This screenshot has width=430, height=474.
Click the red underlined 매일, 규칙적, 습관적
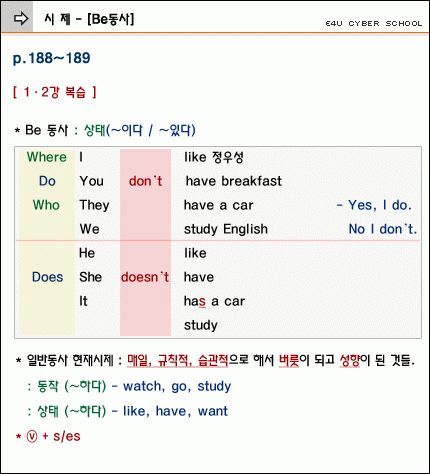[178, 360]
